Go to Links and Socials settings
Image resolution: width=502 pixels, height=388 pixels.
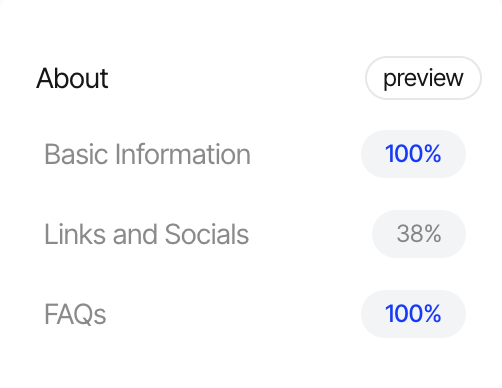(146, 234)
